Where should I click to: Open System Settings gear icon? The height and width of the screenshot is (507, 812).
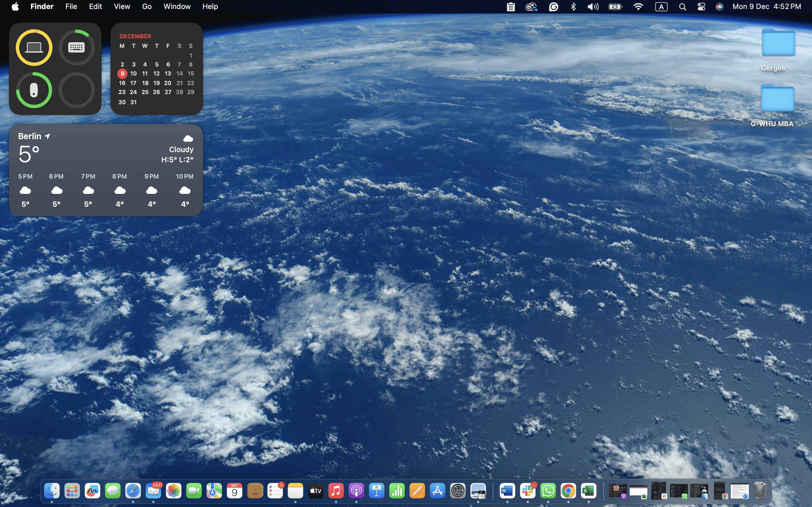458,491
